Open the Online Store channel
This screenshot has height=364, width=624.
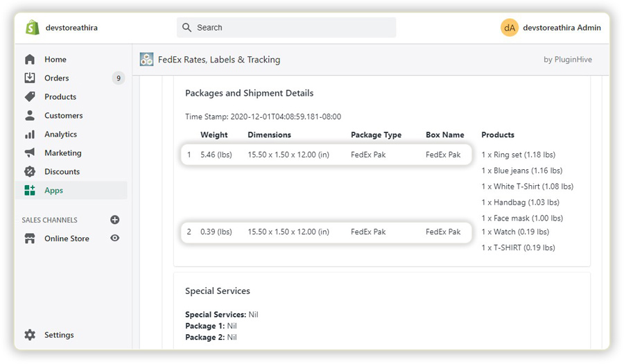pyautogui.click(x=67, y=239)
